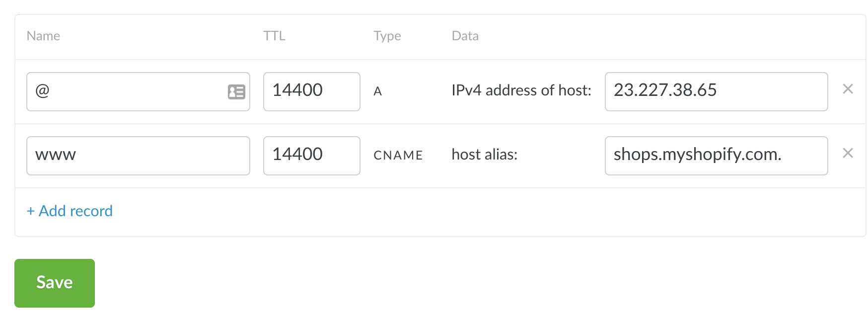Click into the www name field
Image resolution: width=868 pixels, height=326 pixels.
(138, 156)
